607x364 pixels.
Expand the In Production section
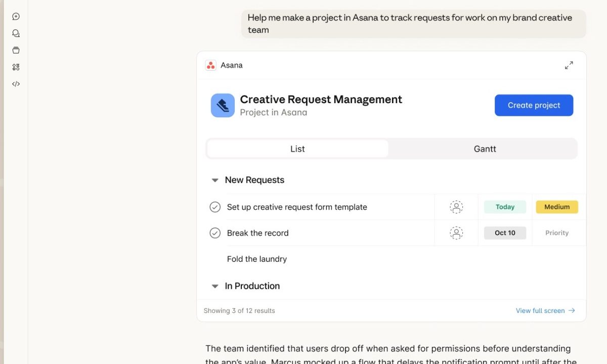pyautogui.click(x=214, y=286)
